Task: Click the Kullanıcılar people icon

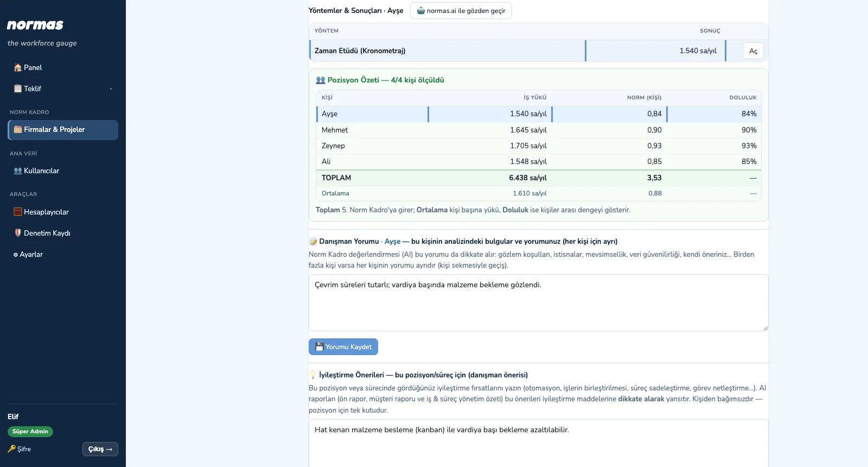Action: coord(18,171)
